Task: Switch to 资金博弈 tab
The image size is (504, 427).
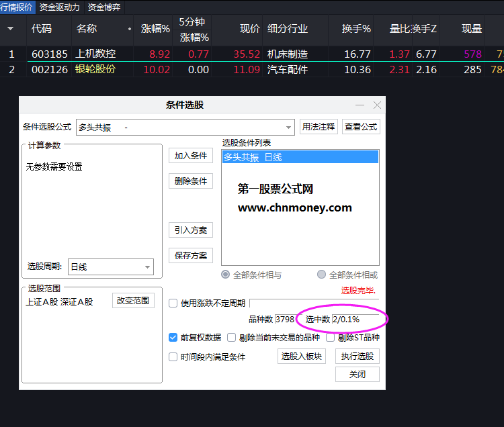Action: pyautogui.click(x=104, y=7)
